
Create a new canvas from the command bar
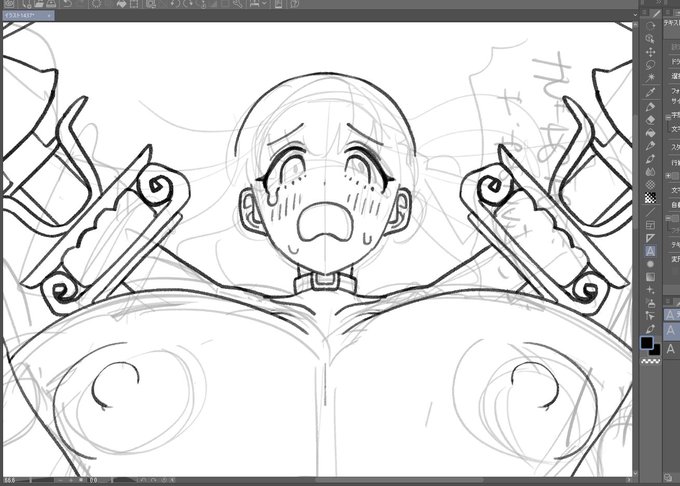point(27,4)
